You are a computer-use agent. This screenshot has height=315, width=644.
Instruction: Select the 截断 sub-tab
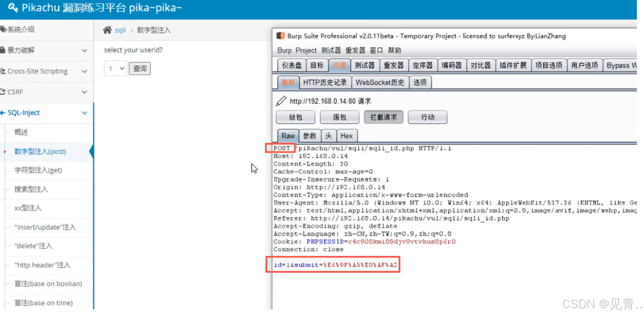(288, 82)
